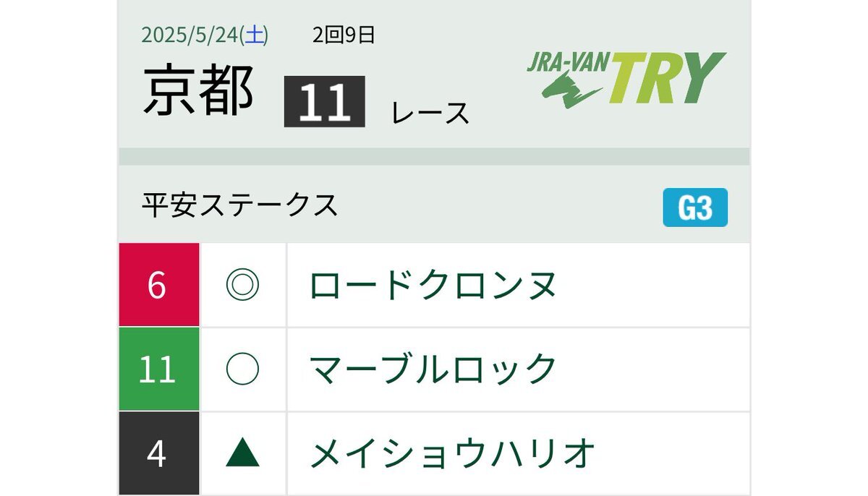Click the 土 Saturday weekday indicator
This screenshot has height=496, width=868.
(255, 35)
